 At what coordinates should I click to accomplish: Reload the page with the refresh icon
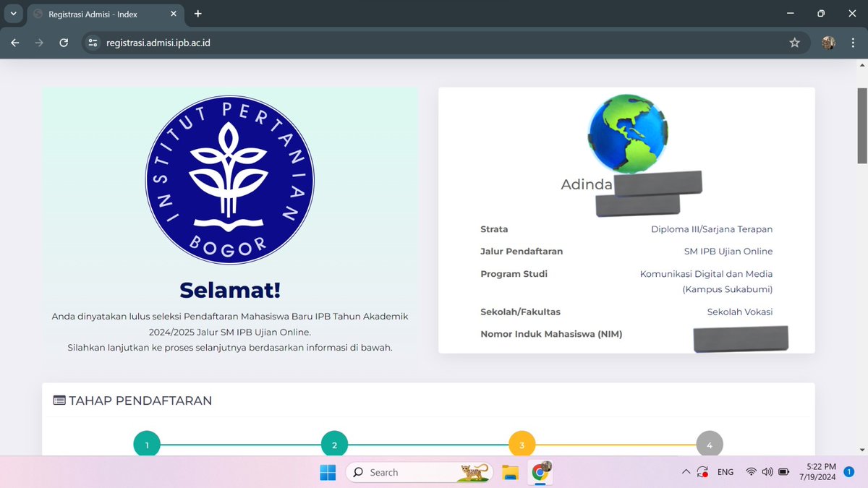[x=64, y=43]
